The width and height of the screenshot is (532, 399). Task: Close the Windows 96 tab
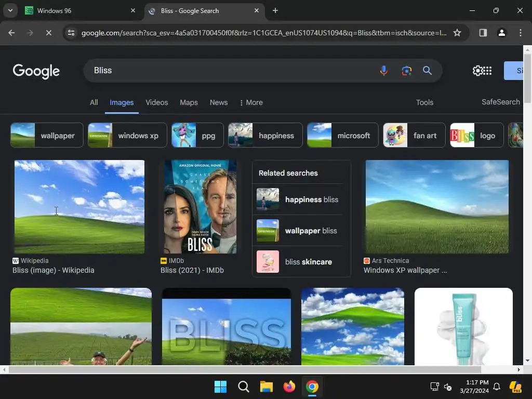(133, 10)
